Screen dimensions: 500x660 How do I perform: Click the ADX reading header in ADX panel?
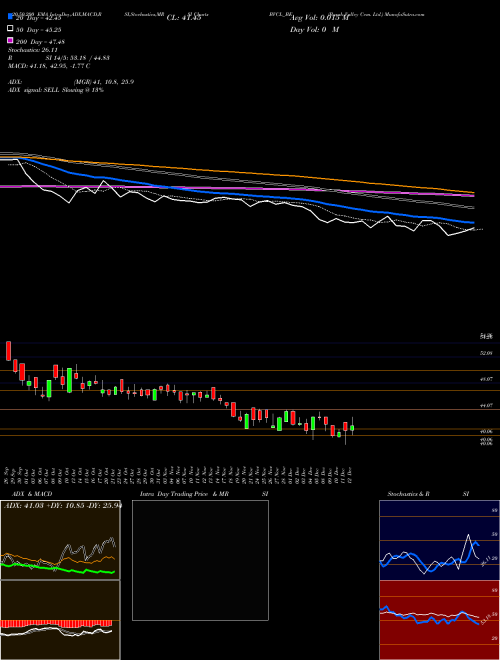pos(63,505)
